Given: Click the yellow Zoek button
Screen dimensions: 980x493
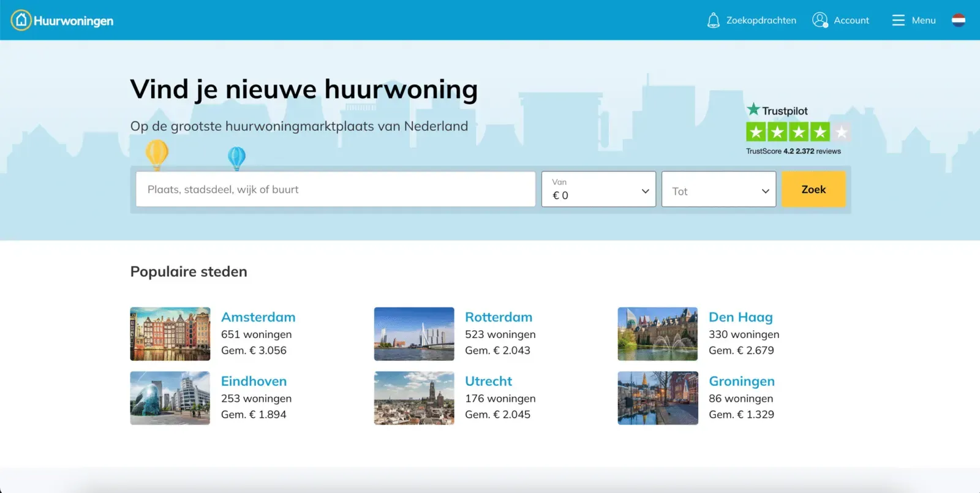Looking at the screenshot, I should pos(813,189).
